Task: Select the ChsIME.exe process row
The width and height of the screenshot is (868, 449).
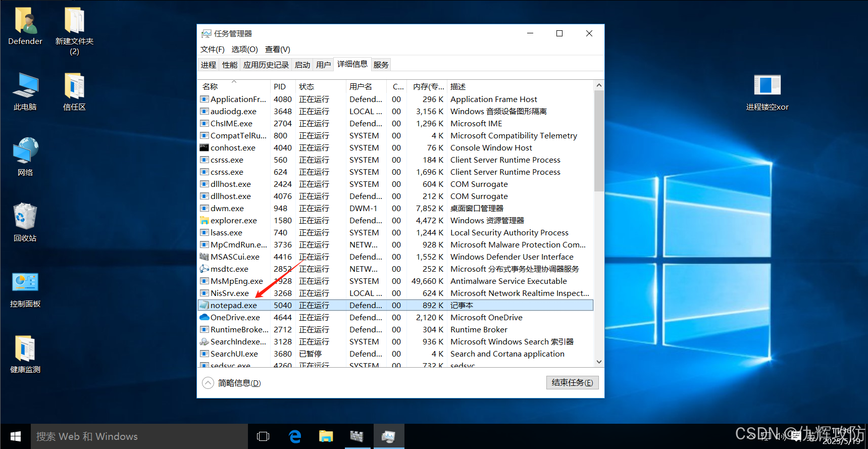Action: pyautogui.click(x=395, y=123)
